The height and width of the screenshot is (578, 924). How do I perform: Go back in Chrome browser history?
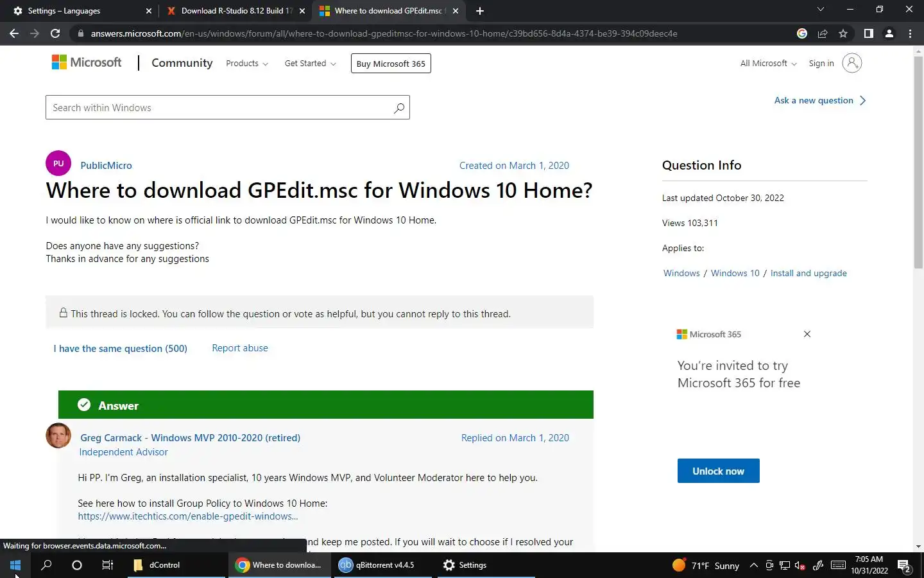[14, 33]
